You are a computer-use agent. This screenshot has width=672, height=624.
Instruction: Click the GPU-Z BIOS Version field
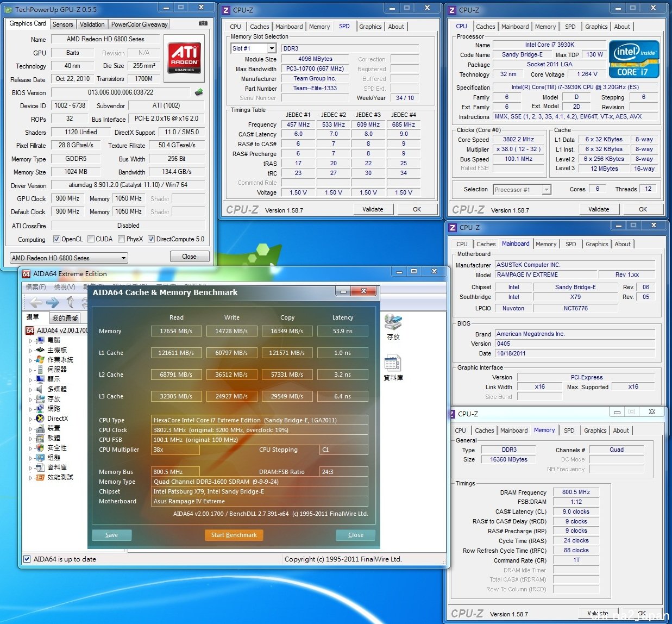pos(121,92)
